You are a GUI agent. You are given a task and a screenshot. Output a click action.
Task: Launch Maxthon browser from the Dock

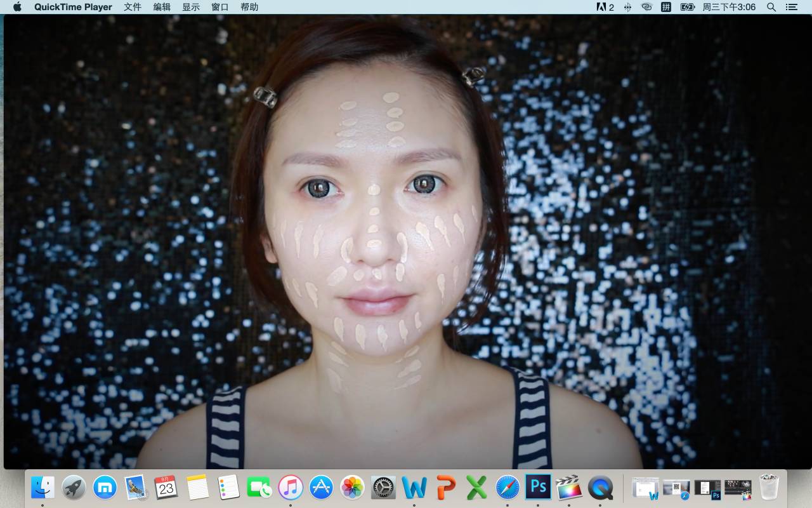click(105, 488)
